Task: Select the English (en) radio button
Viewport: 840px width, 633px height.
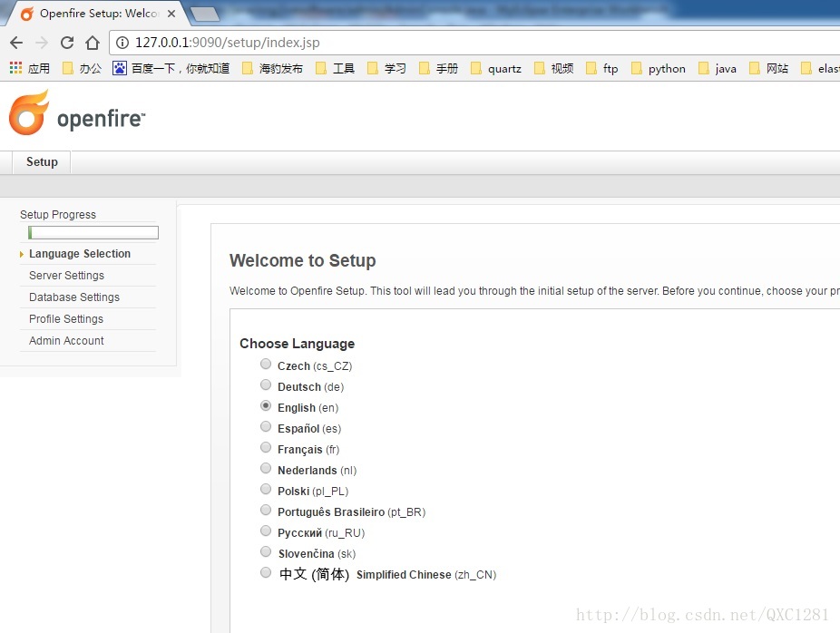Action: pos(266,406)
